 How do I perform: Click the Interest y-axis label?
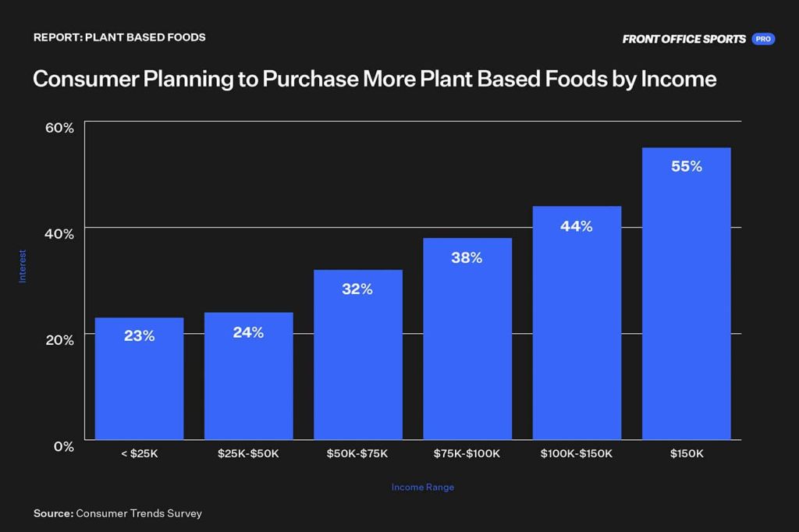pos(23,266)
